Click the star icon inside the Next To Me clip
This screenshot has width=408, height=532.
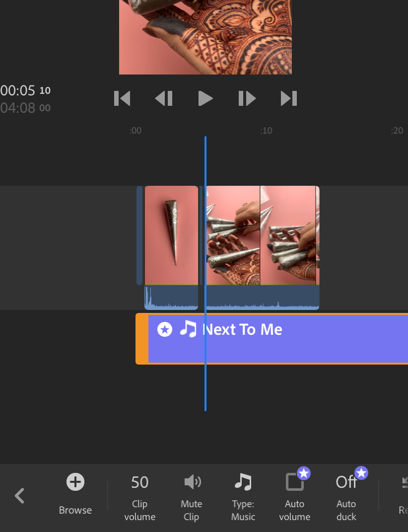(164, 329)
